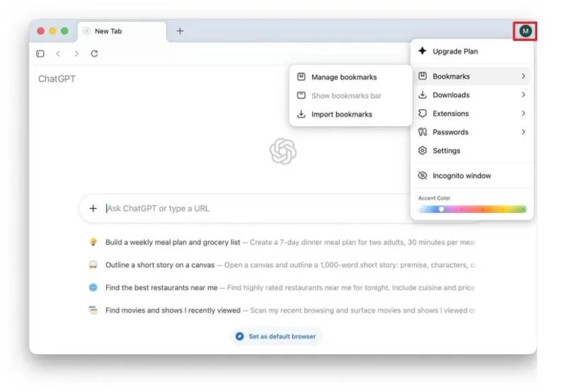
Task: Click the lightbulb icon beside meal plan
Action: [x=93, y=242]
